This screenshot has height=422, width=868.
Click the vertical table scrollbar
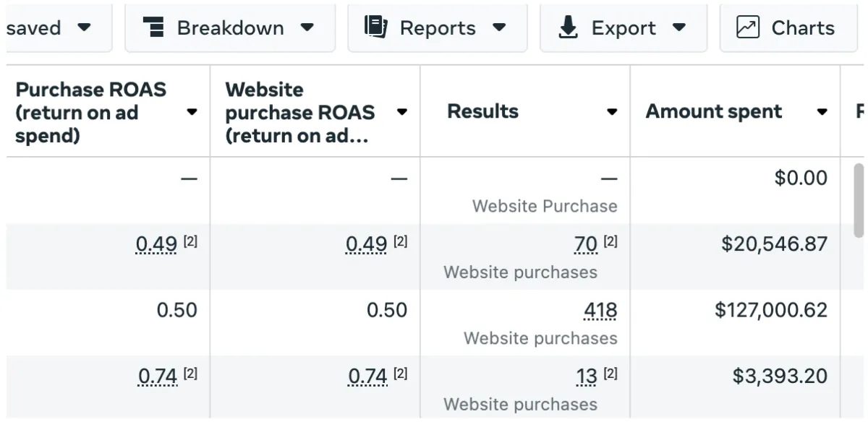click(x=859, y=200)
